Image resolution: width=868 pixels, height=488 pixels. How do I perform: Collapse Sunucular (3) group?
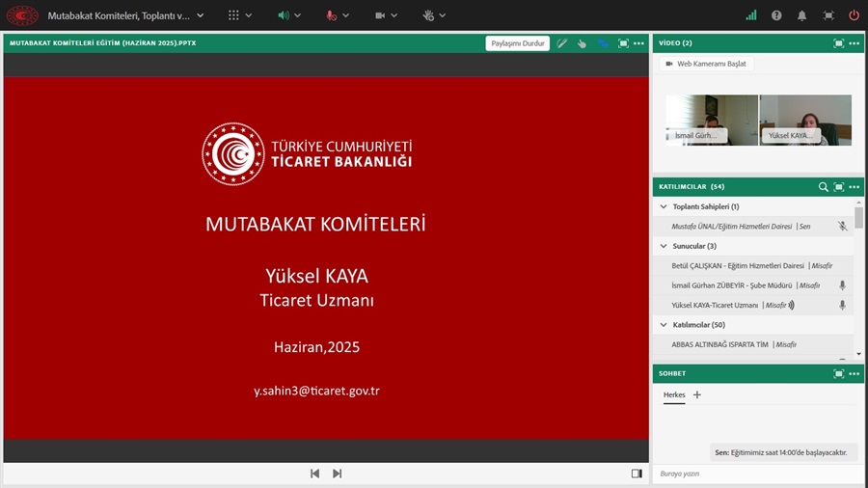664,246
